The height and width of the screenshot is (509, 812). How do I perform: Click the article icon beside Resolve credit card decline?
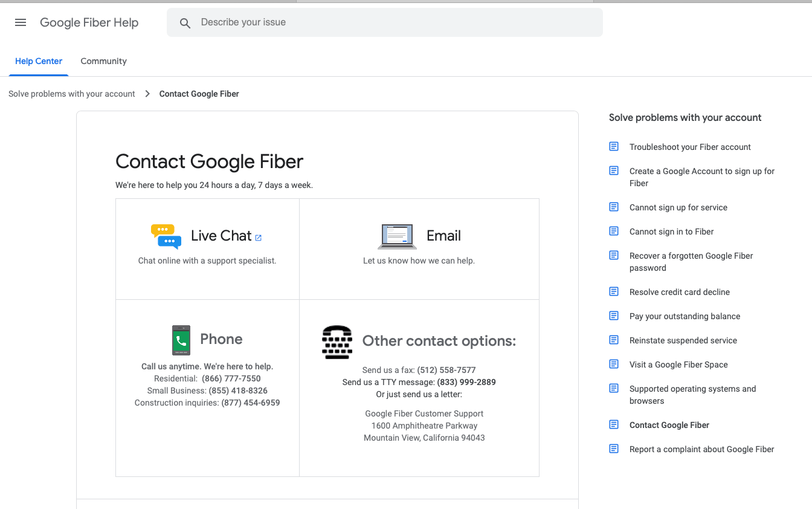[x=614, y=292]
